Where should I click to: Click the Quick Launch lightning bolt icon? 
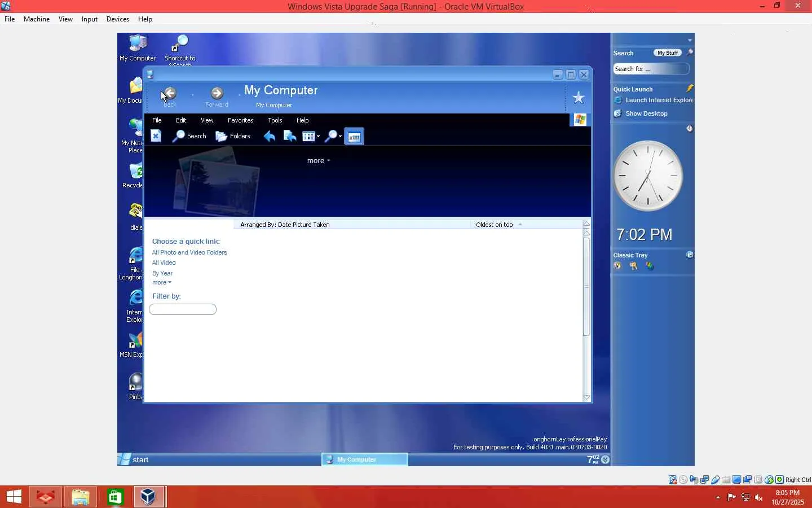pos(690,89)
